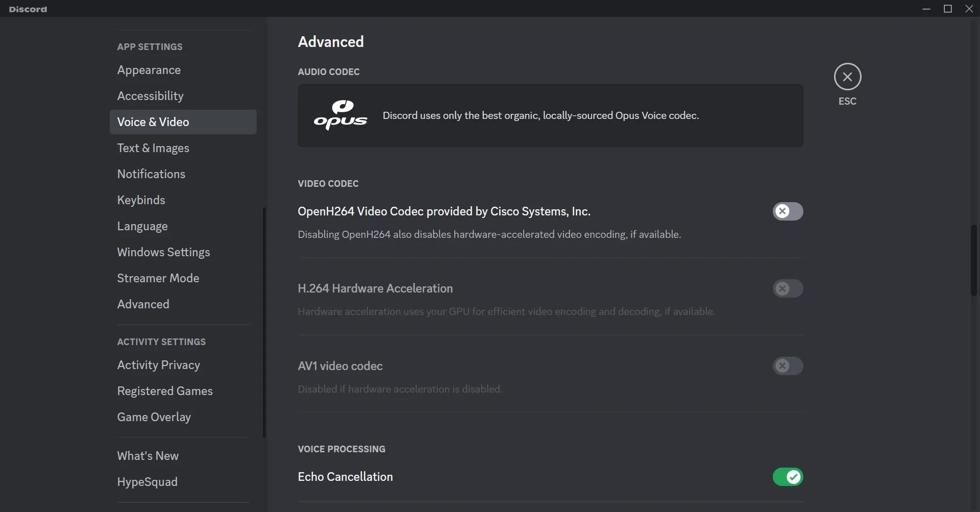This screenshot has width=980, height=512.
Task: Turn on H.264 Hardware Acceleration
Action: coord(788,289)
